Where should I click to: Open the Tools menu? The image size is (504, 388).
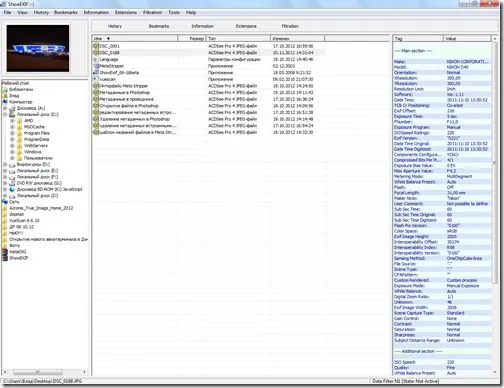tap(174, 12)
